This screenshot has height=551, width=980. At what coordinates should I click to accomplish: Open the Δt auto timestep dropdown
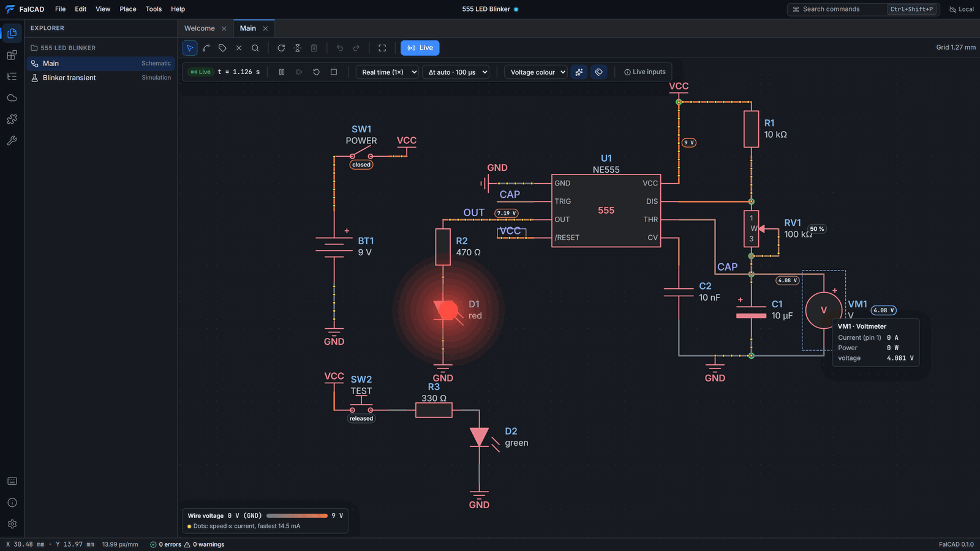(456, 72)
